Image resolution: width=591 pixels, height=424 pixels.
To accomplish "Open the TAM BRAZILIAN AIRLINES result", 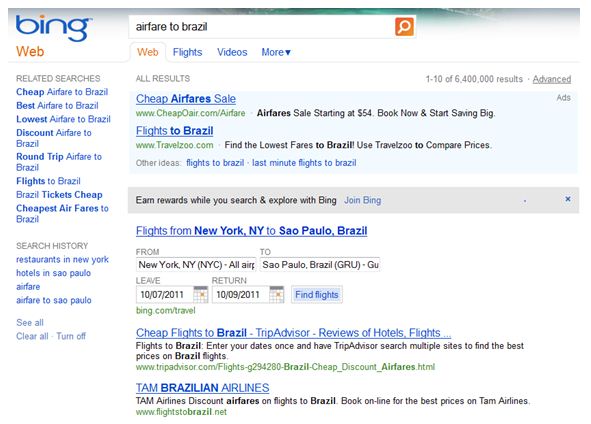I will click(202, 388).
